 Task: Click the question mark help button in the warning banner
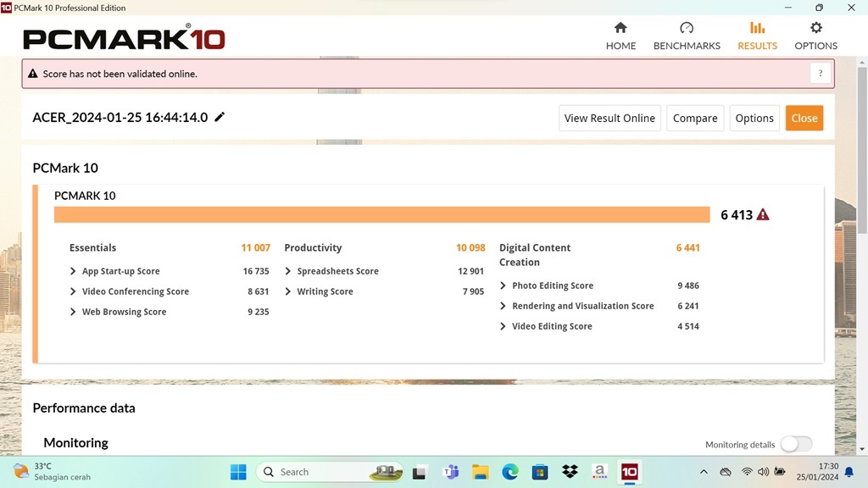point(821,74)
